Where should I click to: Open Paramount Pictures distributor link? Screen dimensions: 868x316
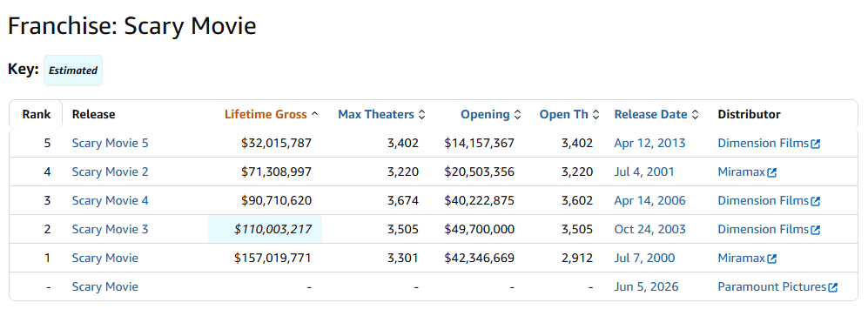tap(771, 286)
